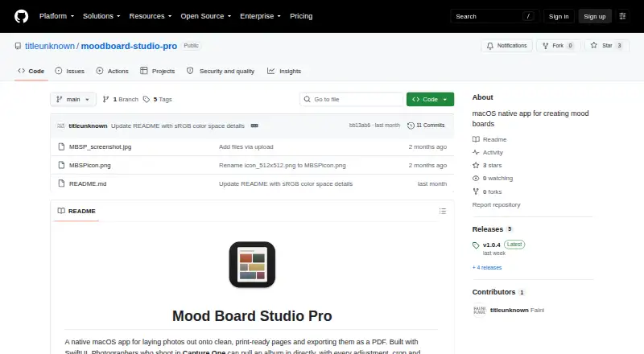
Task: Expand commit details ellipsis button
Action: coord(254,126)
